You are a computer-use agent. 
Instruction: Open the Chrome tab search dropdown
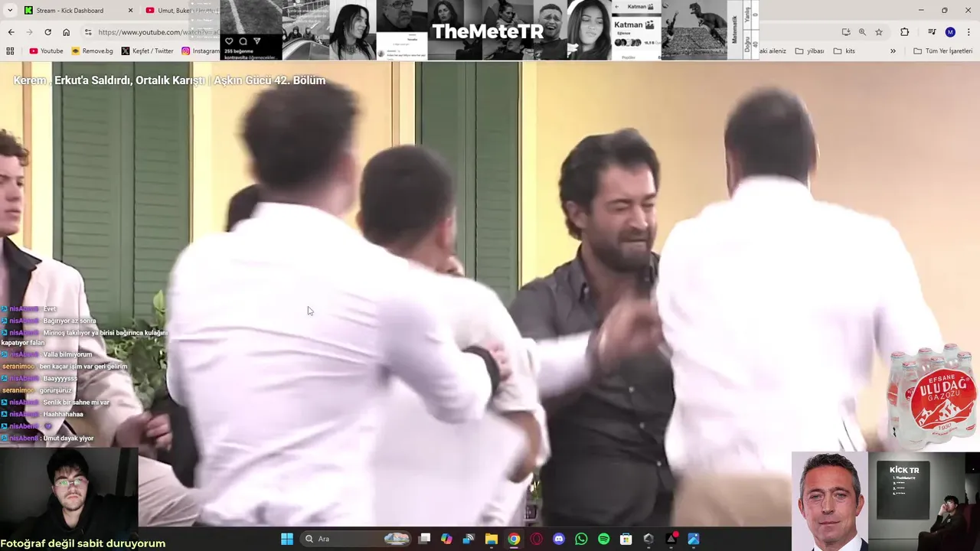tap(10, 10)
